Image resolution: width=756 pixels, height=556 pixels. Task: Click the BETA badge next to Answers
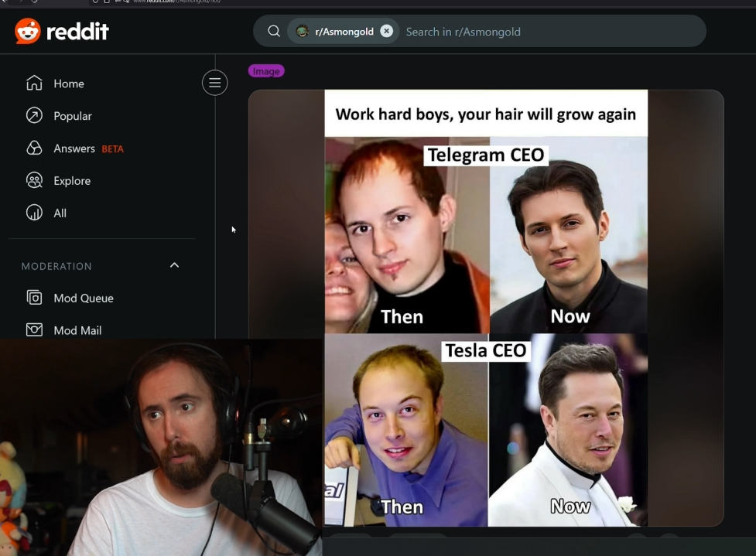pos(112,149)
